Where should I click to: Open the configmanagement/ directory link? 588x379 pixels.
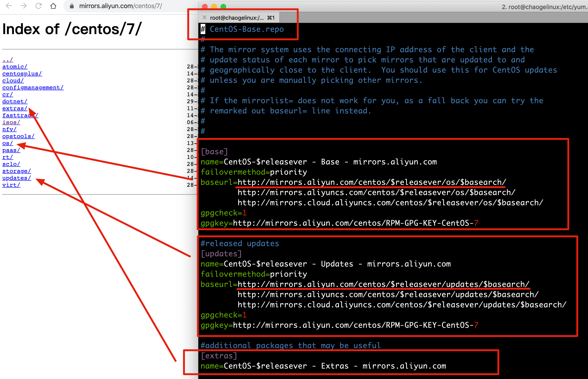tap(33, 88)
